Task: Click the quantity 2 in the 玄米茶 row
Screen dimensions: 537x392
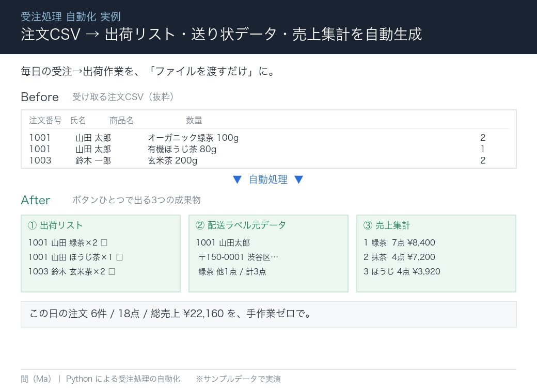Action: point(483,160)
